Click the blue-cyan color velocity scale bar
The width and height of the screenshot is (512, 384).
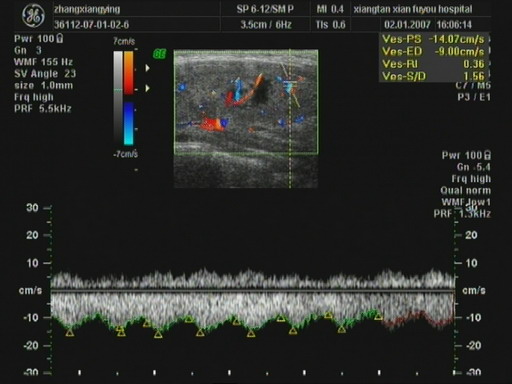click(129, 124)
